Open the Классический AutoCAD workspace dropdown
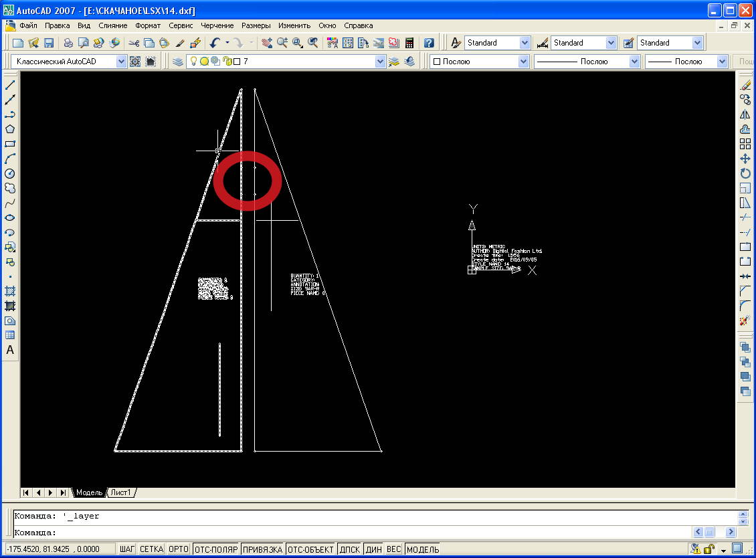The width and height of the screenshot is (756, 558). coord(121,62)
